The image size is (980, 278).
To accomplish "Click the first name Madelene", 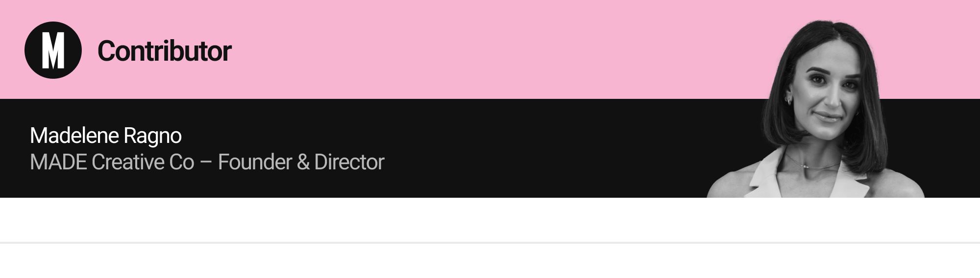I will tap(74, 136).
